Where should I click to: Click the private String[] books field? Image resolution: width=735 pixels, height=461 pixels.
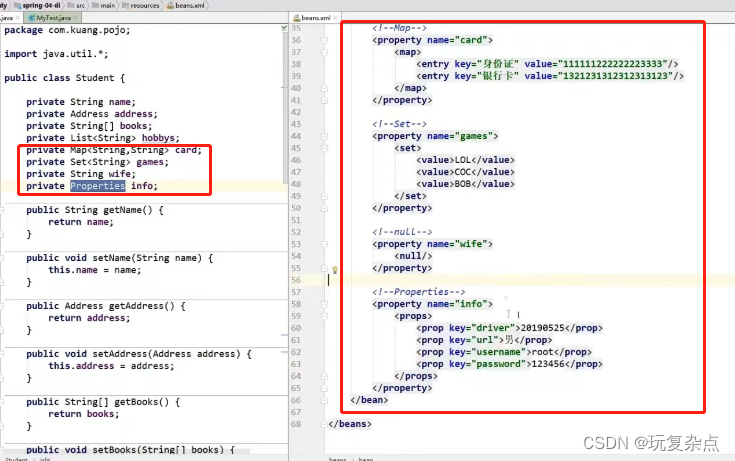[89, 126]
